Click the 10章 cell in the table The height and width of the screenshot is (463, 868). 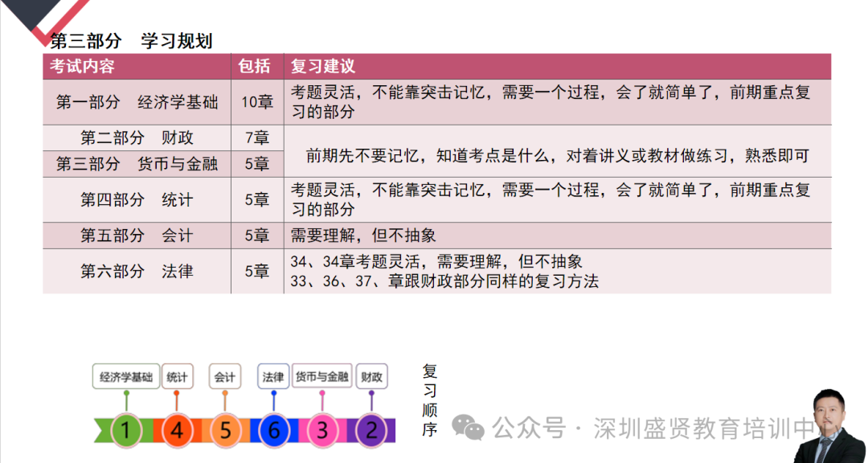pyautogui.click(x=257, y=102)
